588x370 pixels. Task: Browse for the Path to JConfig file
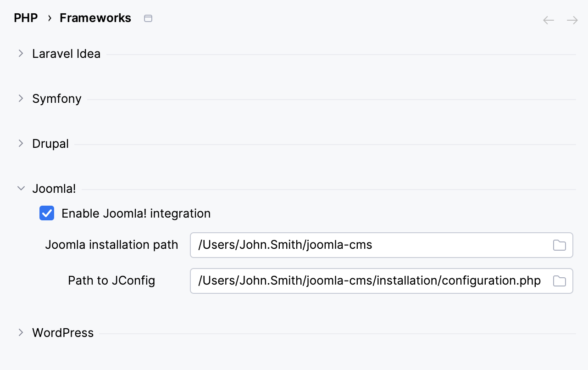click(559, 280)
